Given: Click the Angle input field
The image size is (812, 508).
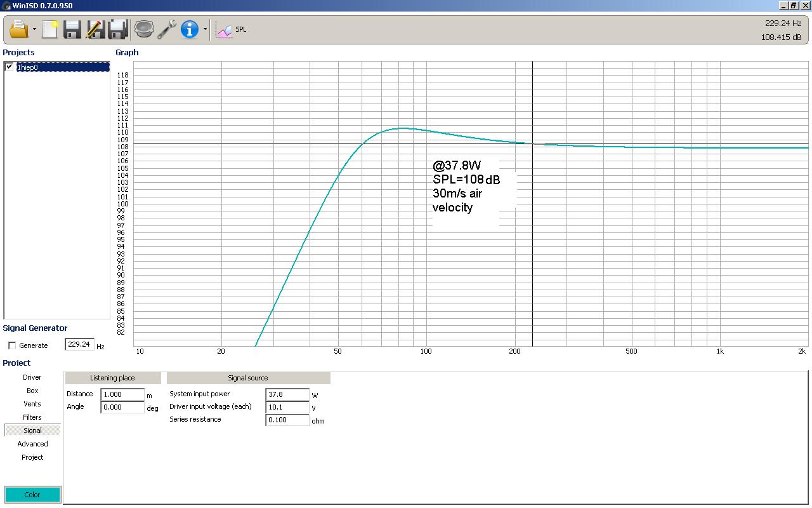Looking at the screenshot, I should pos(122,408).
